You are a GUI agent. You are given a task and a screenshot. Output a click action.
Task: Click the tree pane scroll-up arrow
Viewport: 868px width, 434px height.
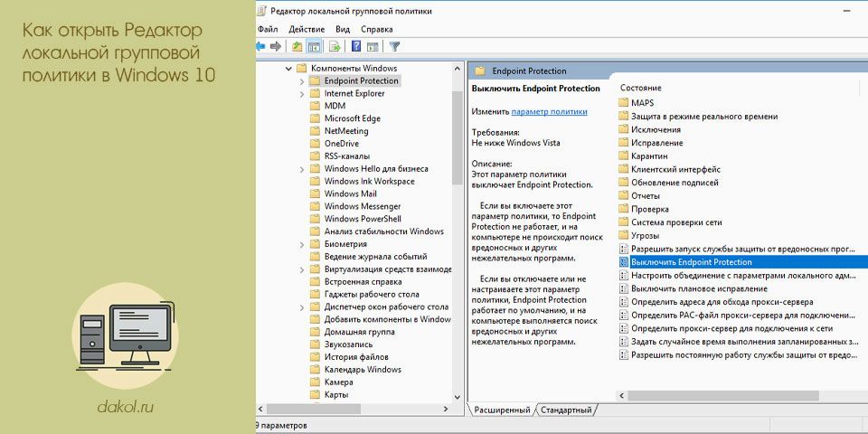[458, 69]
